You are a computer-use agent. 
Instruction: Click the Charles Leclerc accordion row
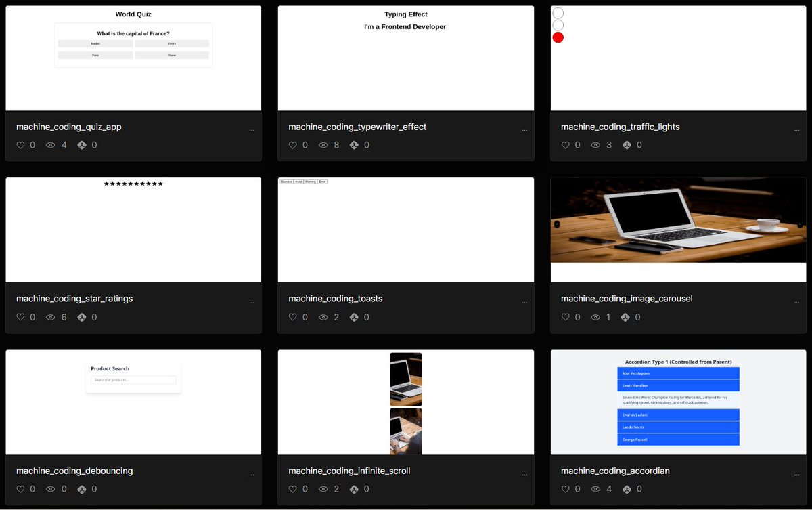point(678,415)
